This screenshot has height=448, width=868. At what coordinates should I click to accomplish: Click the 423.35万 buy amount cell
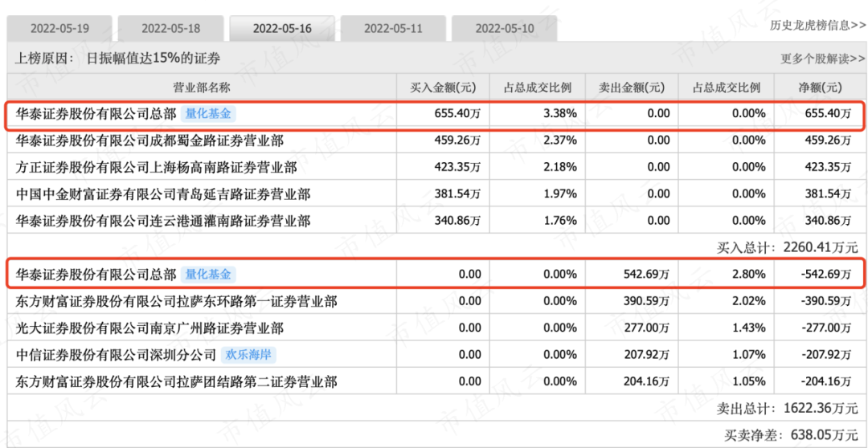(457, 168)
